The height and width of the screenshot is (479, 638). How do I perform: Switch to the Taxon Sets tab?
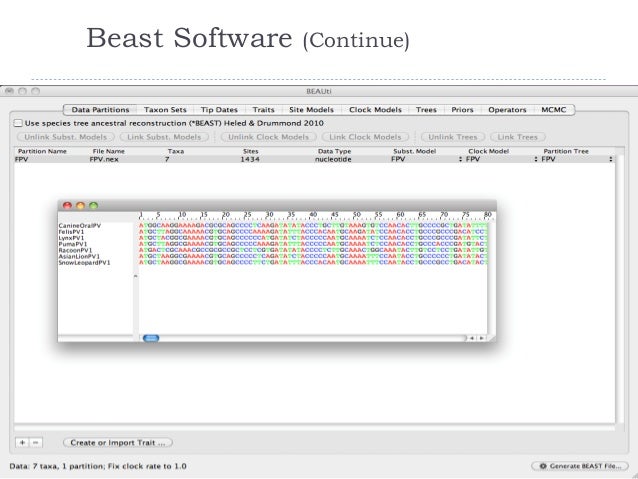tap(165, 110)
